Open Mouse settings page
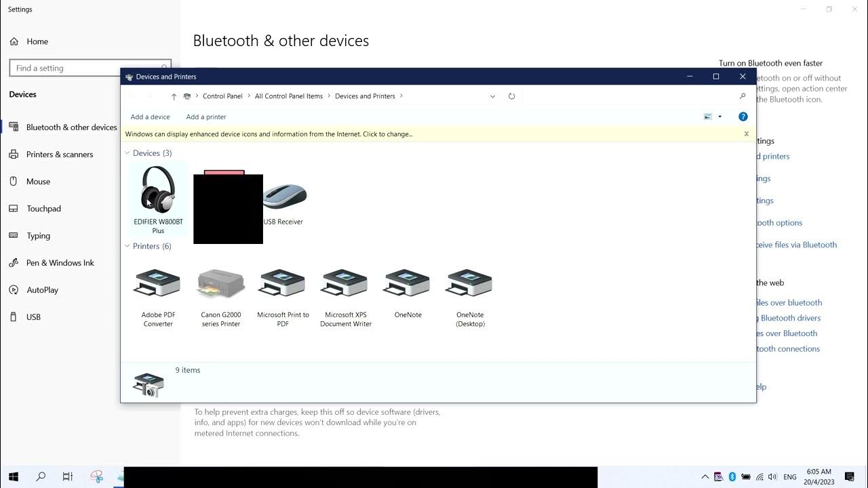 (x=38, y=182)
